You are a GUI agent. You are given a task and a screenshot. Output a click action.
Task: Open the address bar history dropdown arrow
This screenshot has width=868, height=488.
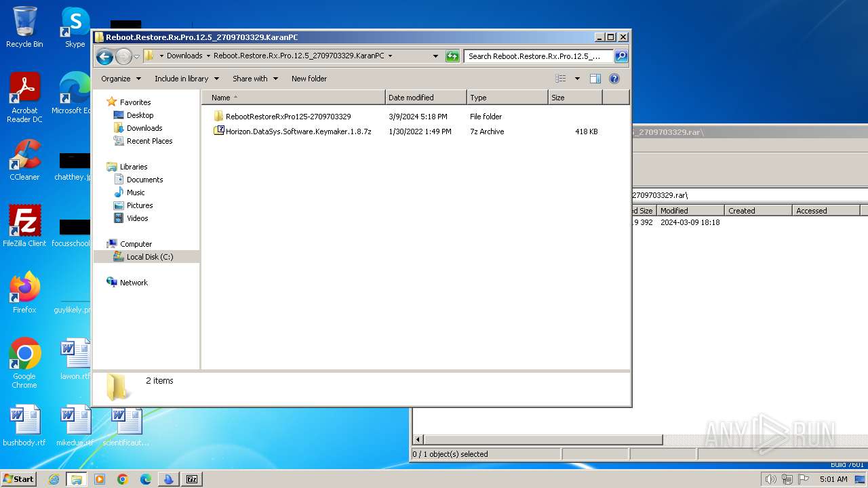pyautogui.click(x=435, y=56)
